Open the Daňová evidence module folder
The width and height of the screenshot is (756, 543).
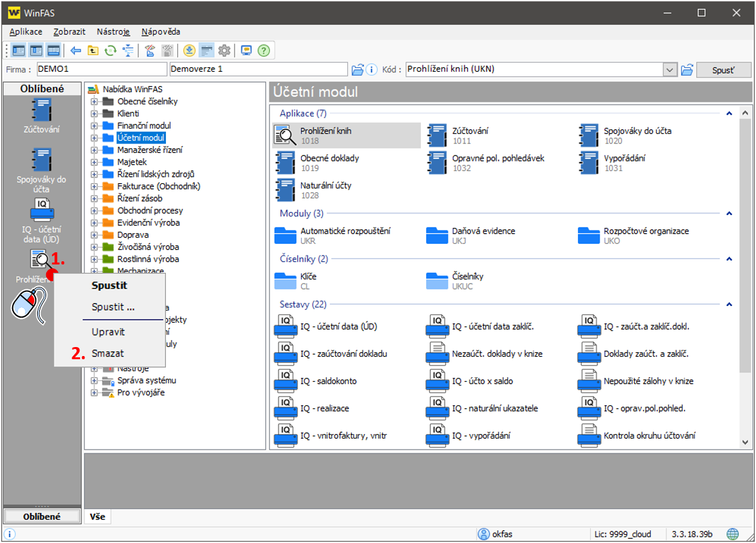point(437,236)
